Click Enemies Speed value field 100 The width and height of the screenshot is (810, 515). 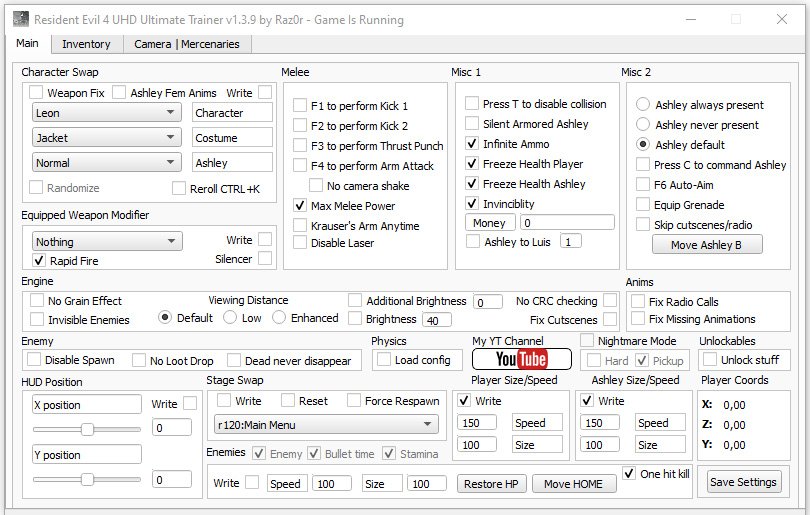pyautogui.click(x=332, y=483)
